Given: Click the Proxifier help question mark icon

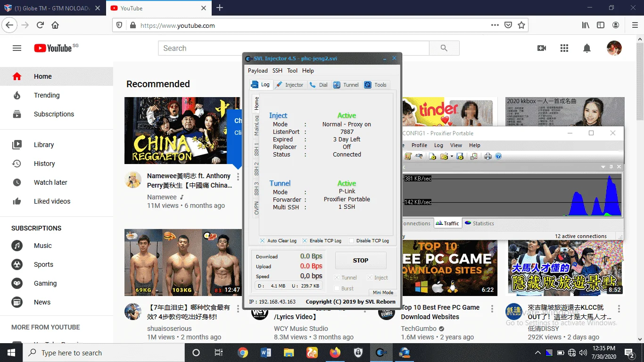Looking at the screenshot, I should pos(498,156).
